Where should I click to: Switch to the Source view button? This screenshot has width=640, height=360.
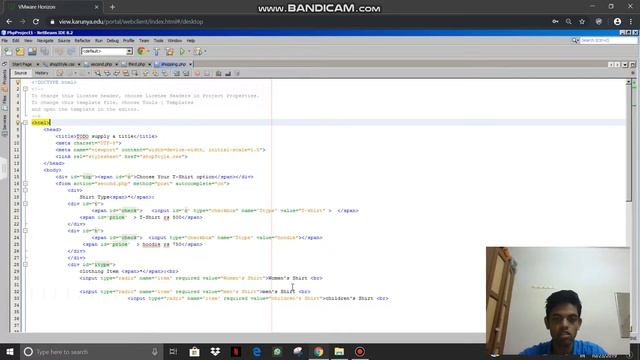[20, 73]
